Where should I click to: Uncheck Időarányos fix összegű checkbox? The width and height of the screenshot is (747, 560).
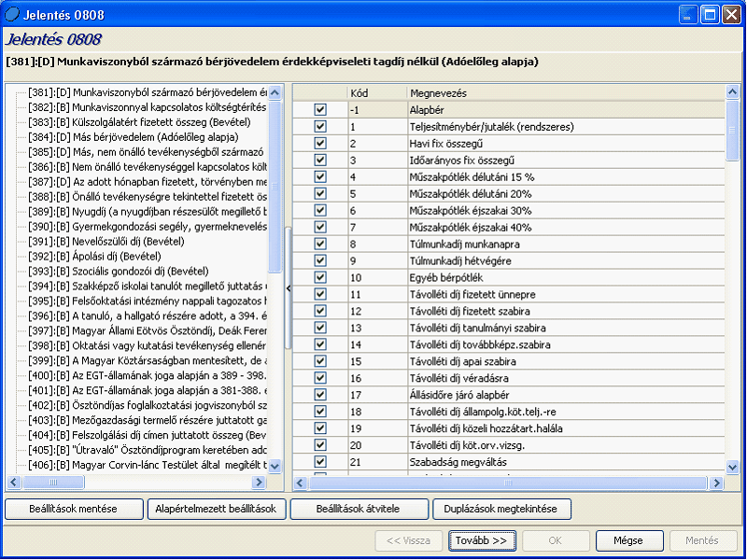320,160
